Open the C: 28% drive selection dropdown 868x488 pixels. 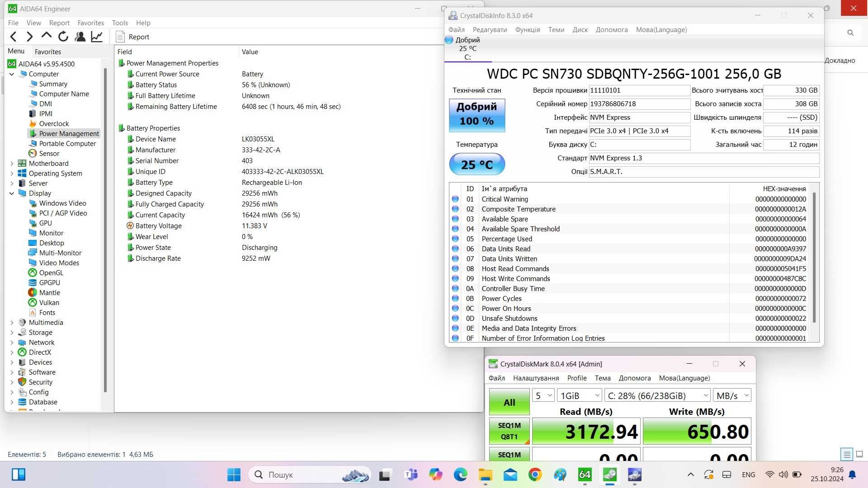pos(657,396)
